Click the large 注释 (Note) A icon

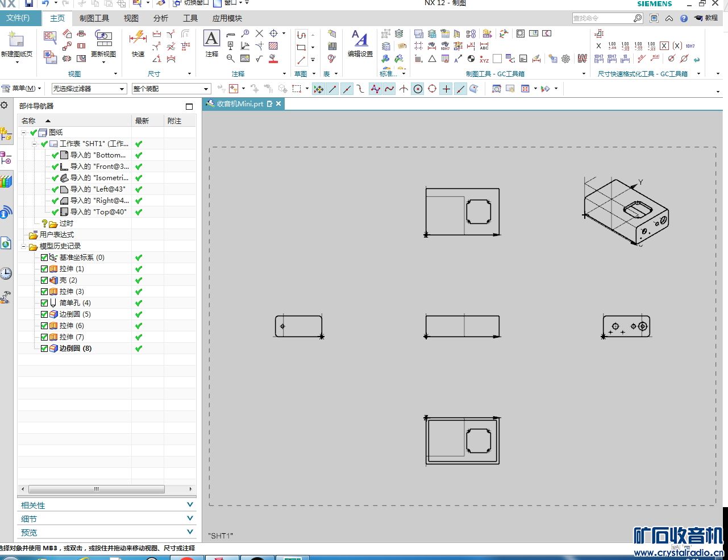pyautogui.click(x=211, y=40)
